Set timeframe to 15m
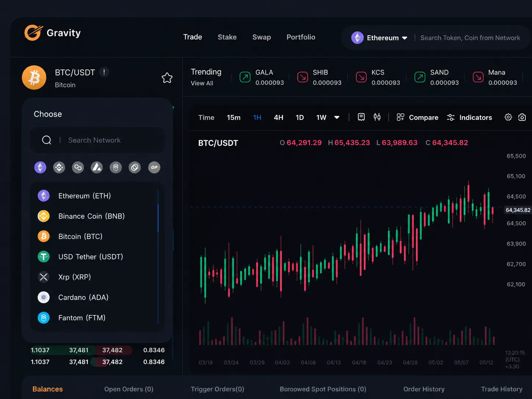This screenshot has height=399, width=532. pos(234,118)
